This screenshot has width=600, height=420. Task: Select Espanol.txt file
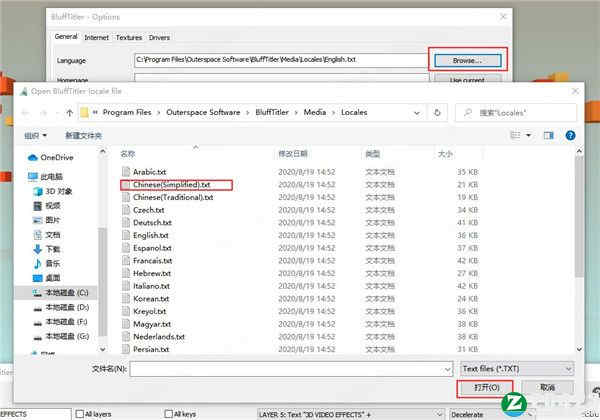point(152,248)
